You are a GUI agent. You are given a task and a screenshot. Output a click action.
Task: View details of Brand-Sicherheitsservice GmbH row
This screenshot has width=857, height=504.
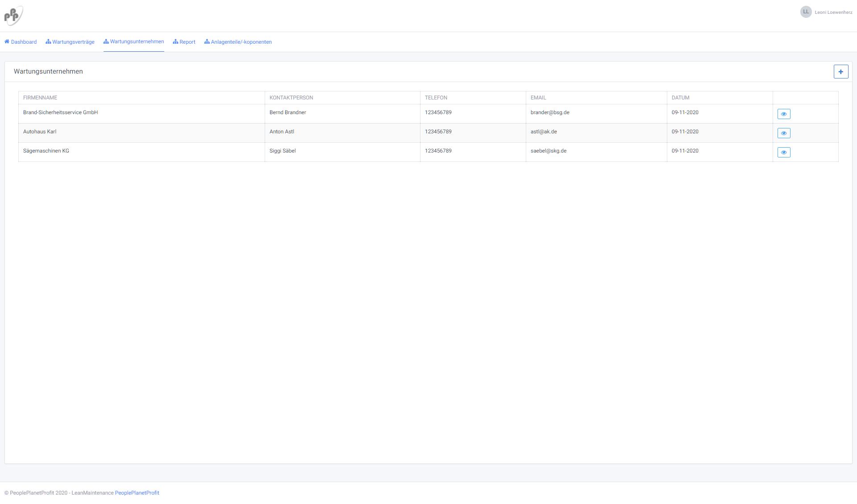coord(783,114)
